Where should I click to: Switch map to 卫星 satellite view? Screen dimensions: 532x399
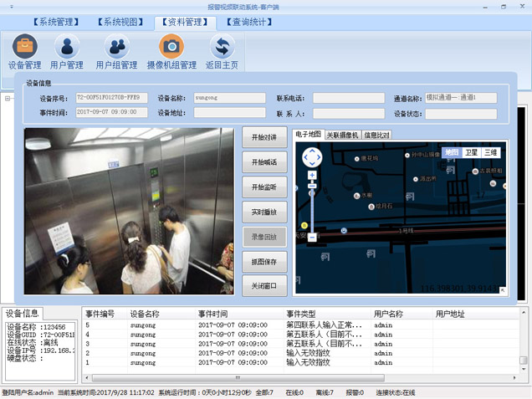click(x=472, y=152)
